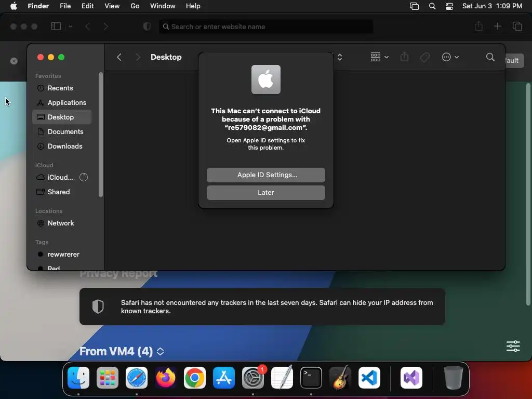Open the Trash from the Dock
The width and height of the screenshot is (532, 399).
(453, 378)
